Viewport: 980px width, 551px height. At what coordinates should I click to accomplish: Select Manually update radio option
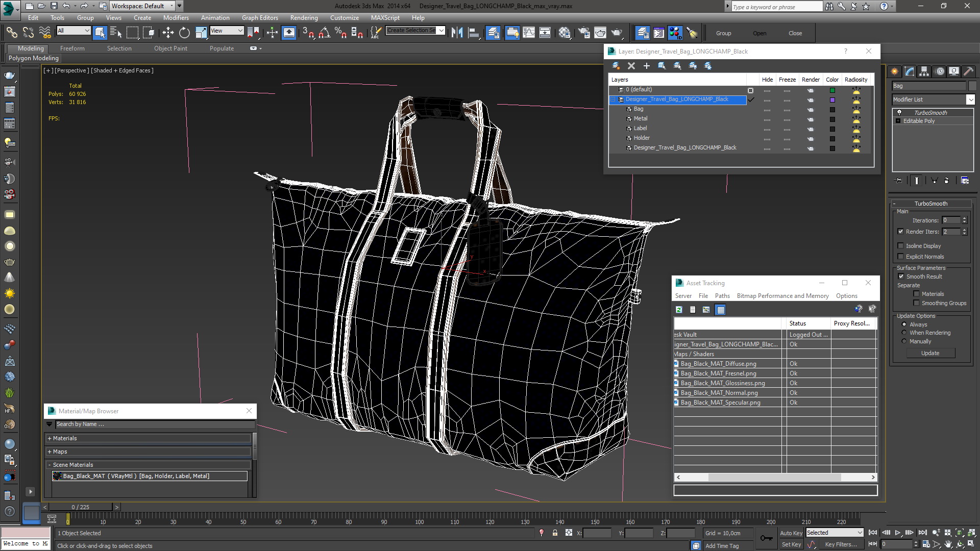904,341
